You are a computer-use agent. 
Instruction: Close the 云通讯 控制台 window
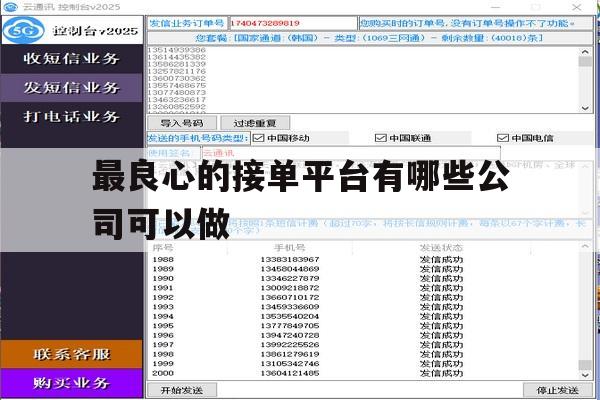577,7
